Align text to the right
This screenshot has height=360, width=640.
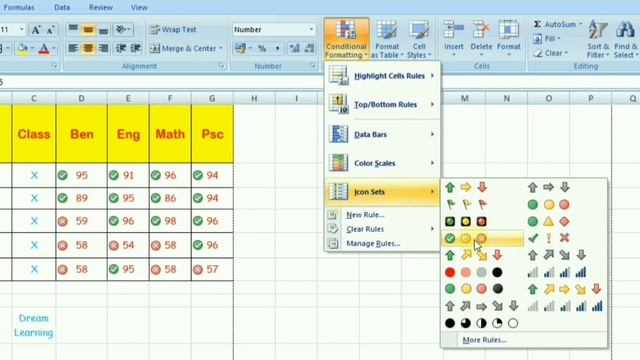(x=104, y=49)
